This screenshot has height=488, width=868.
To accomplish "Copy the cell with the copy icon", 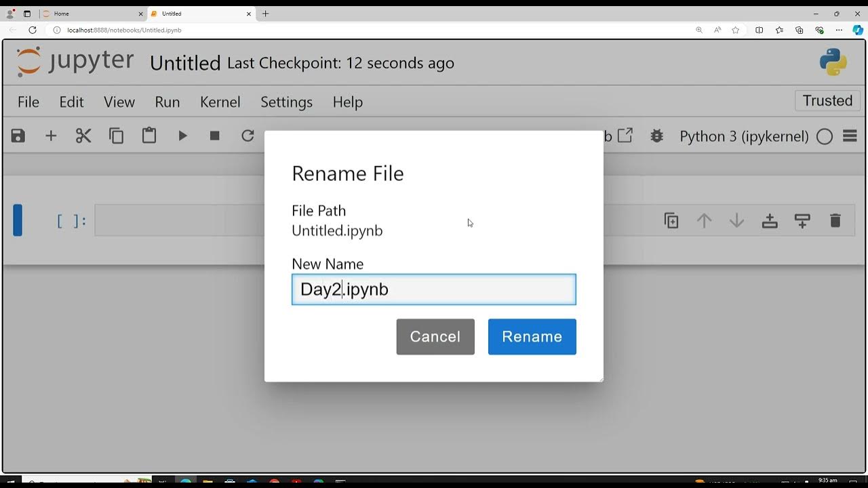I will pyautogui.click(x=117, y=136).
